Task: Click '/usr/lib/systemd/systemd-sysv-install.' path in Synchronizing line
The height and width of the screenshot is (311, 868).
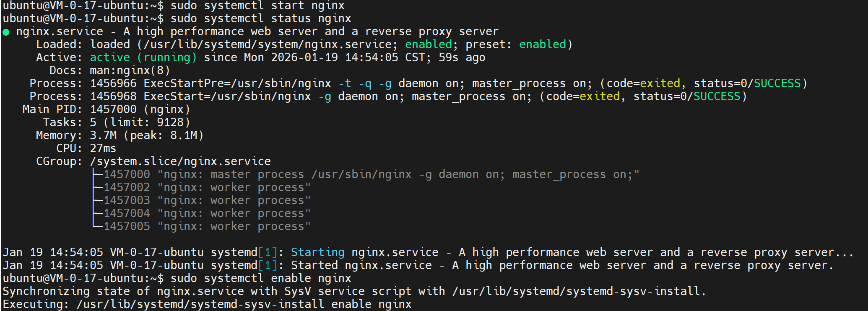Action: pyautogui.click(x=580, y=291)
